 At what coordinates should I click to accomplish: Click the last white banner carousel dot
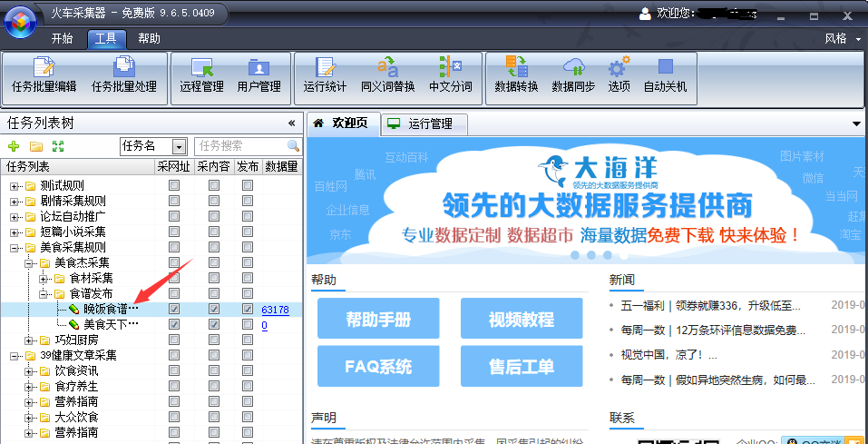tap(624, 255)
